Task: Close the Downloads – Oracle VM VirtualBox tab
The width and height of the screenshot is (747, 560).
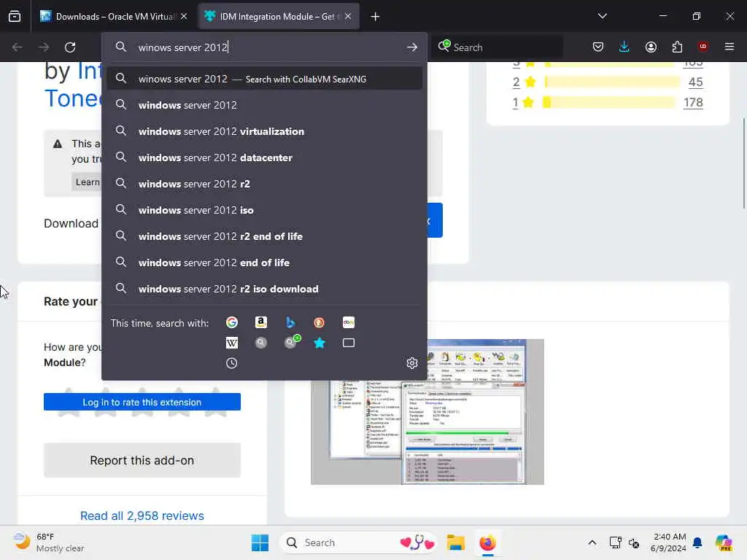Action: (184, 16)
